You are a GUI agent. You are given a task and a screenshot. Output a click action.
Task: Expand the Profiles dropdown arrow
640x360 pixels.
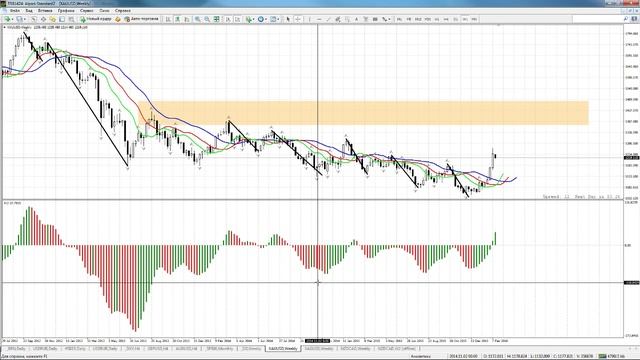(x=25, y=19)
